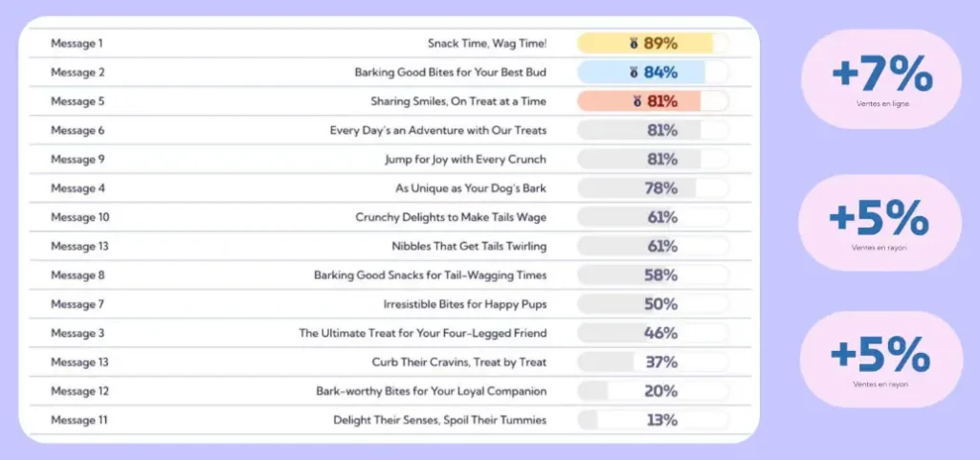Open the "Snack Time, Wag Time!" slogan
This screenshot has width=980, height=460.
[x=487, y=43]
